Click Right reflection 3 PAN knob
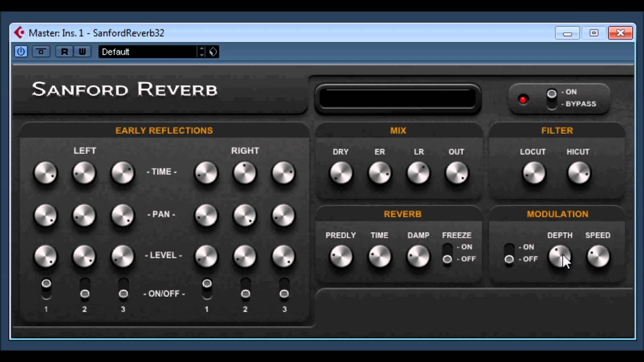This screenshot has width=644, height=362. (x=284, y=215)
